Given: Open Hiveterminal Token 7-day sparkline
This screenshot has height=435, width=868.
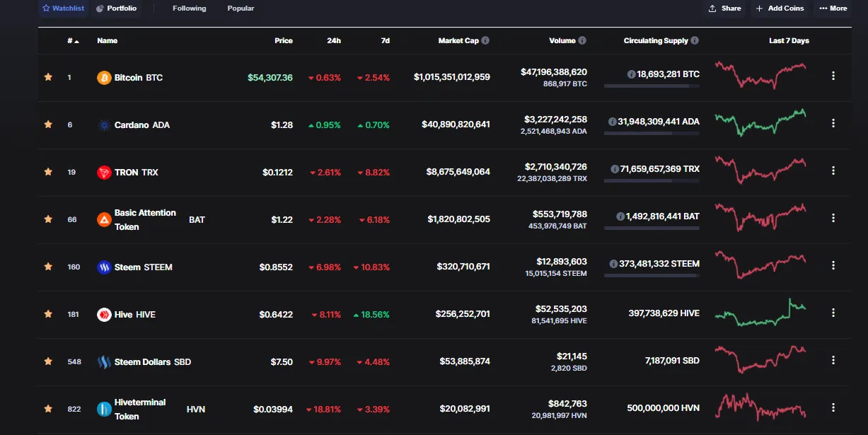Looking at the screenshot, I should click(x=760, y=407).
